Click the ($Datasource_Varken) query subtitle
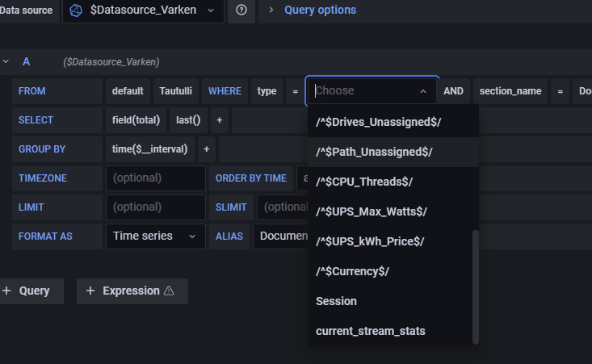Screen dimensions: 592x364 (111, 62)
